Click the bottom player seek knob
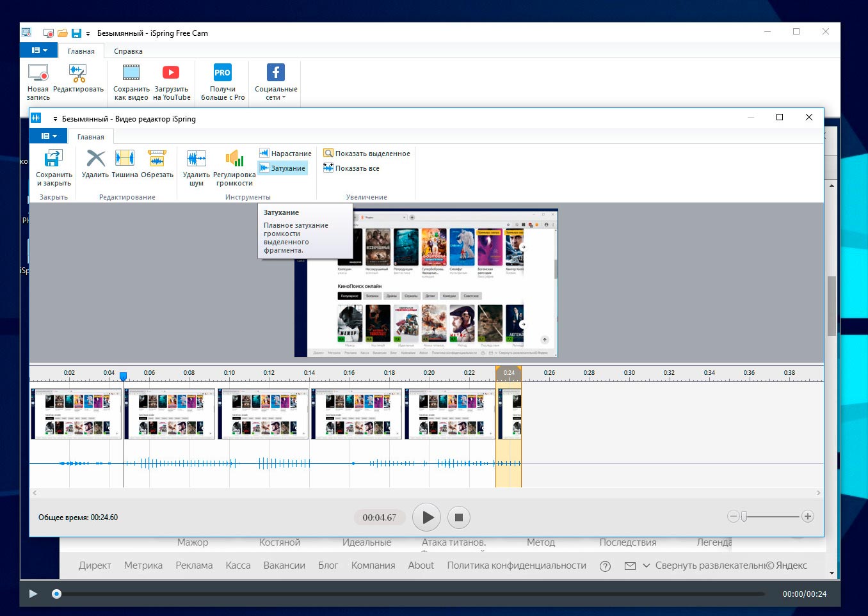 pos(56,594)
